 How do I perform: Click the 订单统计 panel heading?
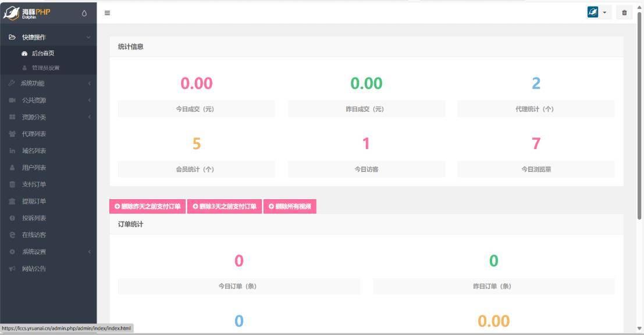(x=131, y=224)
